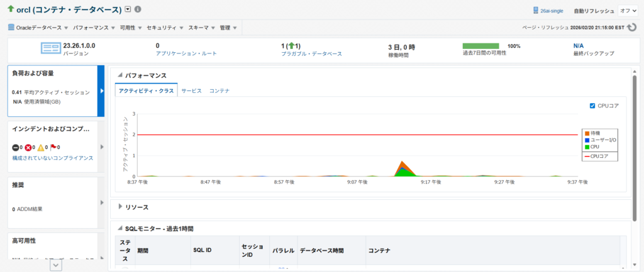
Task: Expand the リソース section
Action: click(120, 206)
